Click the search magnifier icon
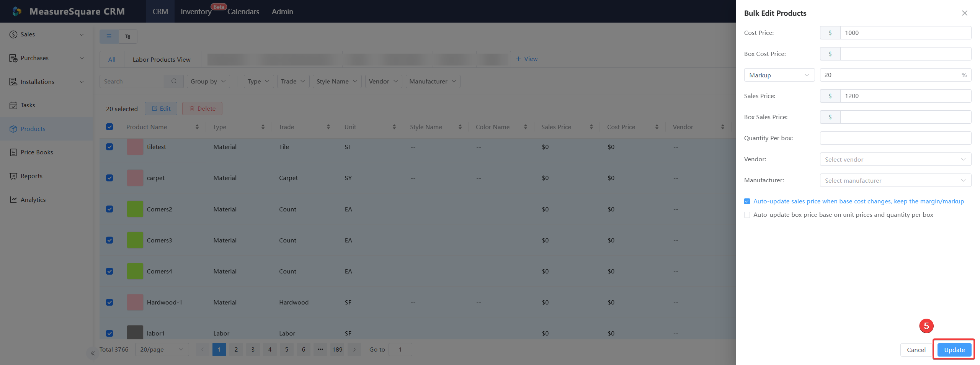 click(174, 81)
